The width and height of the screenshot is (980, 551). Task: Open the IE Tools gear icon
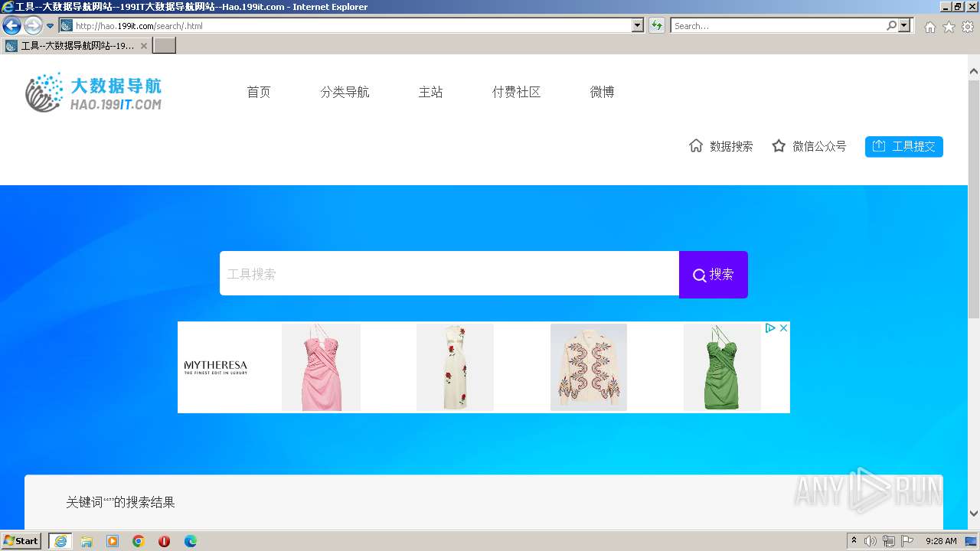pos(968,27)
